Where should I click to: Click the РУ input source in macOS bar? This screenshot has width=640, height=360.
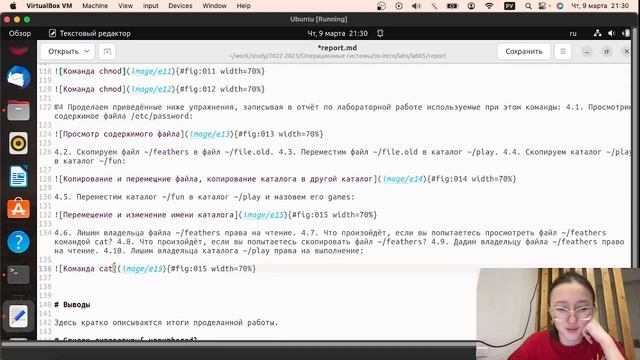tap(509, 6)
